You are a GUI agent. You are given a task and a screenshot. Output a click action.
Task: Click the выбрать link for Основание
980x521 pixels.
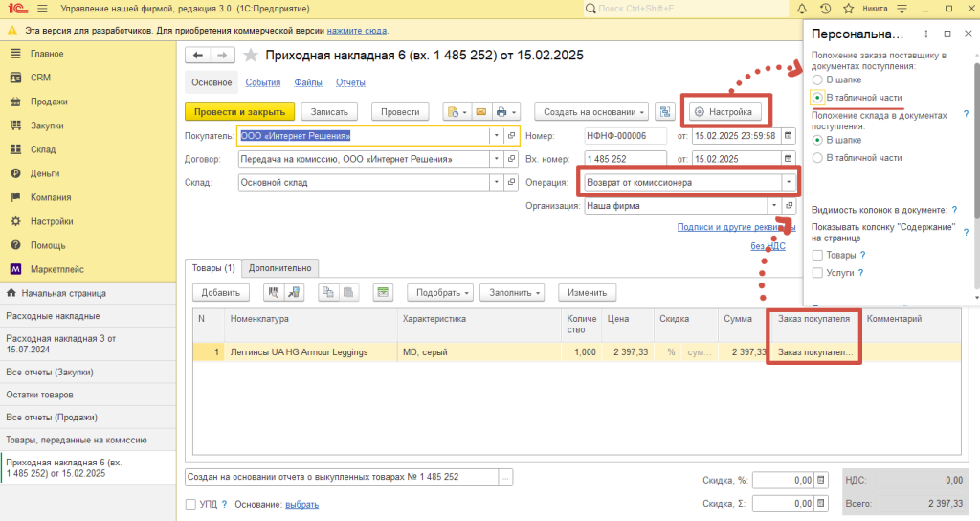301,504
